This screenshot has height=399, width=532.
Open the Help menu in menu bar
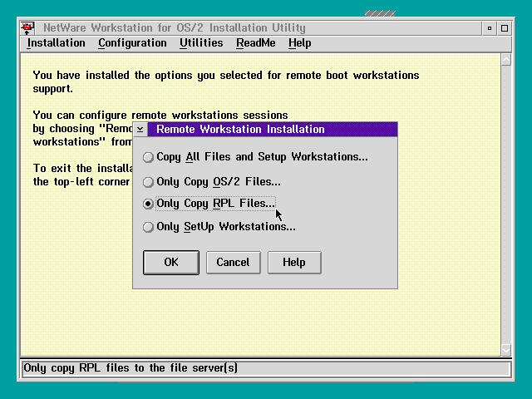click(x=299, y=43)
